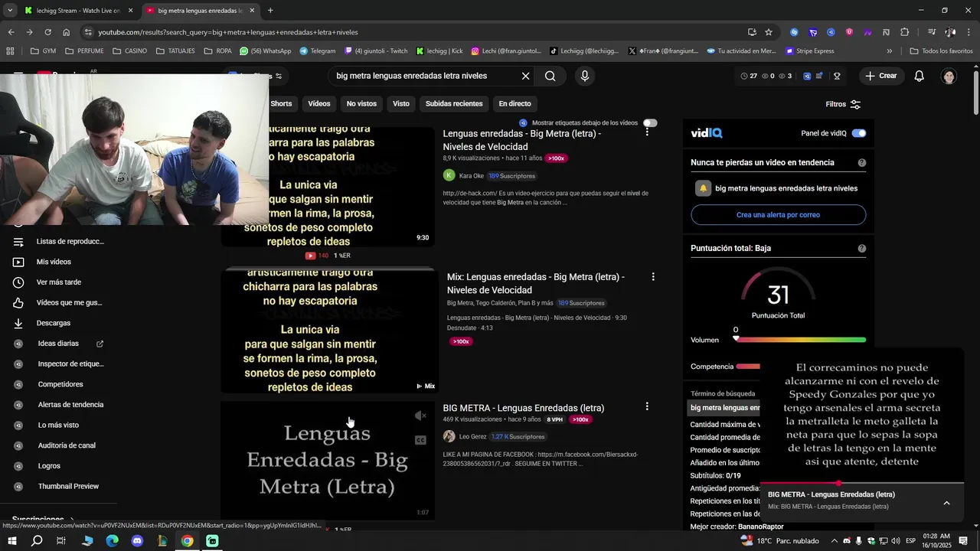Select the No vistos filter chip
The image size is (980, 551).
tap(361, 104)
